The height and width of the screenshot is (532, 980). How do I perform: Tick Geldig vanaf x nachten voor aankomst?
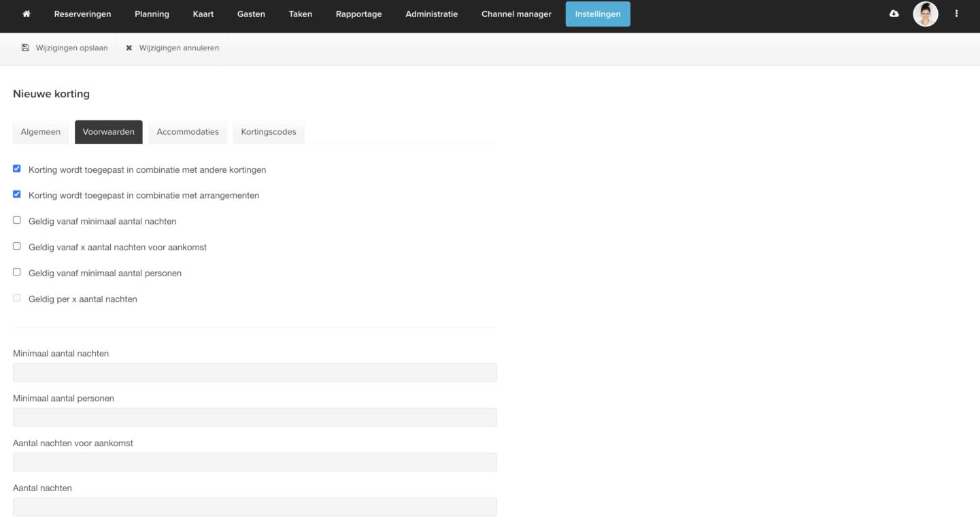[17, 246]
